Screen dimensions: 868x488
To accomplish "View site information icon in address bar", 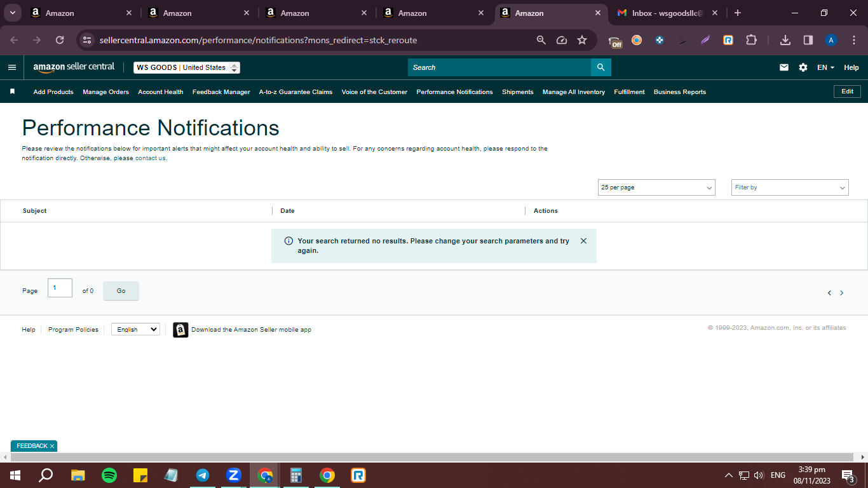I will click(x=88, y=40).
